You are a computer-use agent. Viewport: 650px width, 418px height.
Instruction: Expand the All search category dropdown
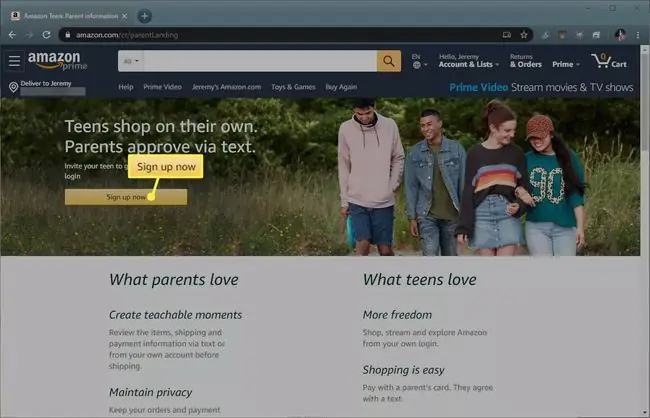131,61
